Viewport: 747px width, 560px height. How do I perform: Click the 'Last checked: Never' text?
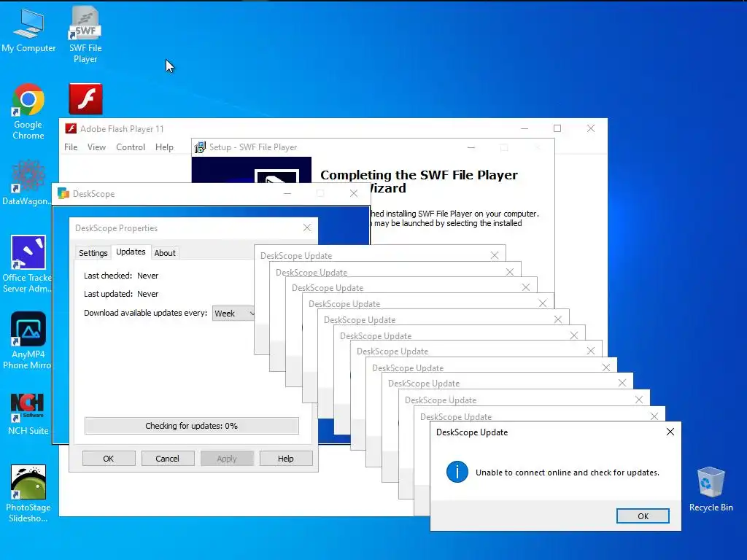(x=121, y=276)
